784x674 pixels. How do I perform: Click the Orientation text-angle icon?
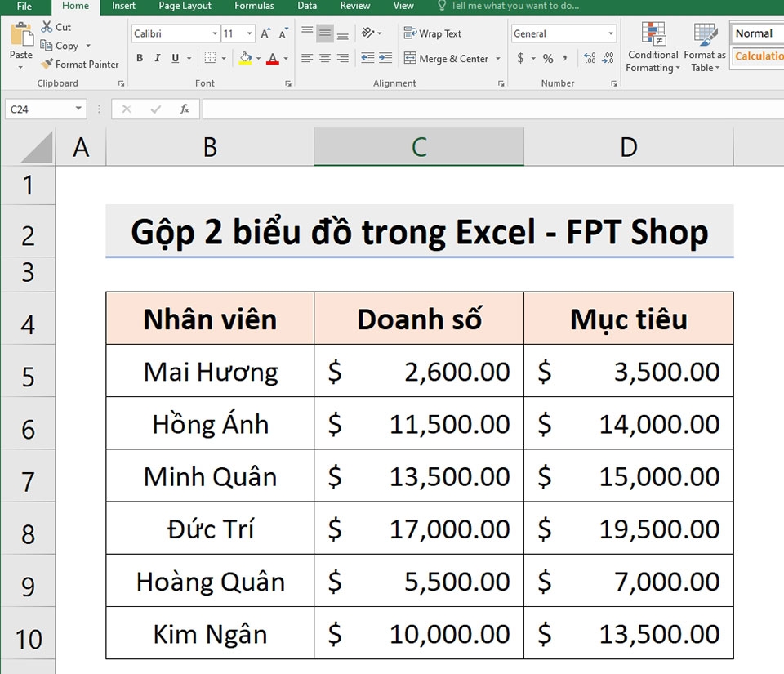367,33
